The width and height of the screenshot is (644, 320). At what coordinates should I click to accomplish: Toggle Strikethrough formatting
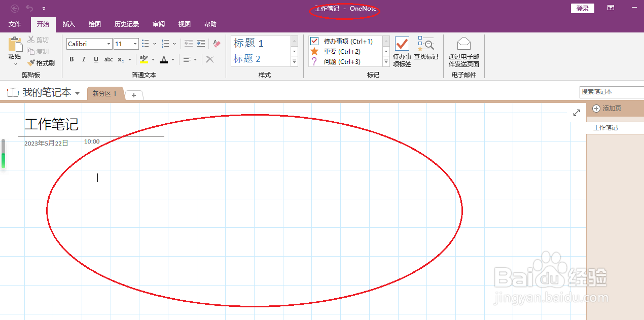pyautogui.click(x=108, y=59)
